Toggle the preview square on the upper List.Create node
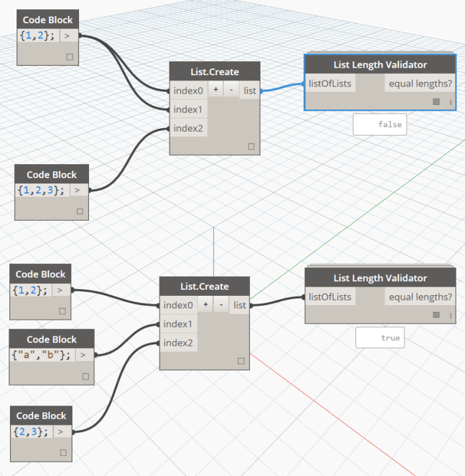The height and width of the screenshot is (476, 465). (251, 146)
